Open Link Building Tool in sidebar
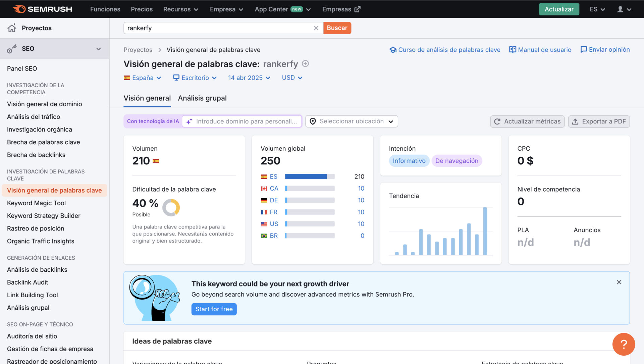The height and width of the screenshot is (364, 644). click(x=33, y=295)
